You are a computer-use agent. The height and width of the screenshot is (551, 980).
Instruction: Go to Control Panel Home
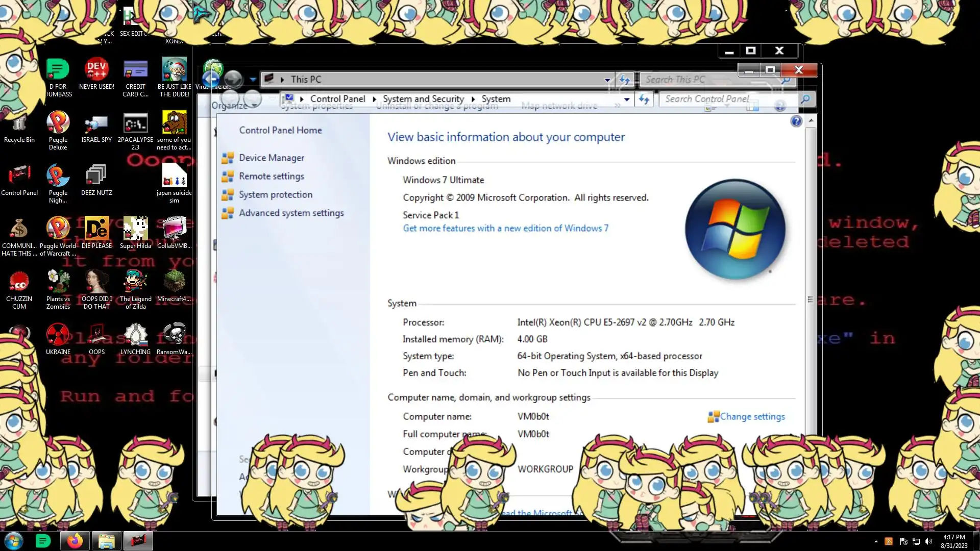pyautogui.click(x=280, y=131)
